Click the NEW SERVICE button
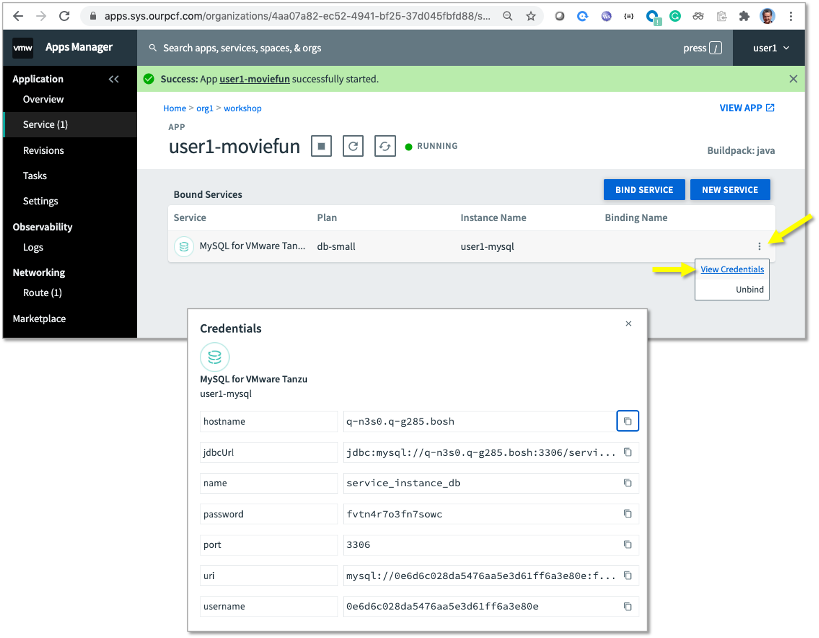 pyautogui.click(x=730, y=190)
